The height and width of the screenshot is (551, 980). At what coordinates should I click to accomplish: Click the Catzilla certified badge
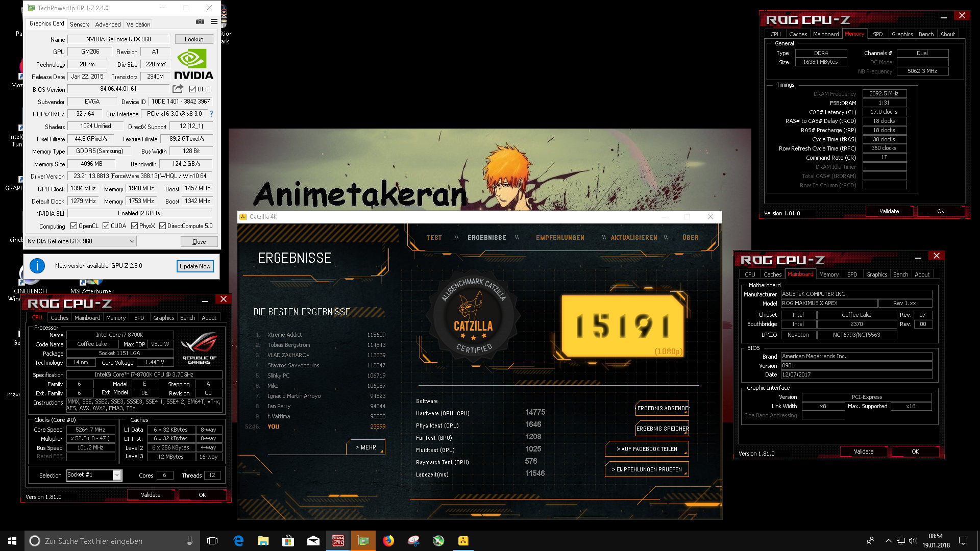pyautogui.click(x=473, y=317)
